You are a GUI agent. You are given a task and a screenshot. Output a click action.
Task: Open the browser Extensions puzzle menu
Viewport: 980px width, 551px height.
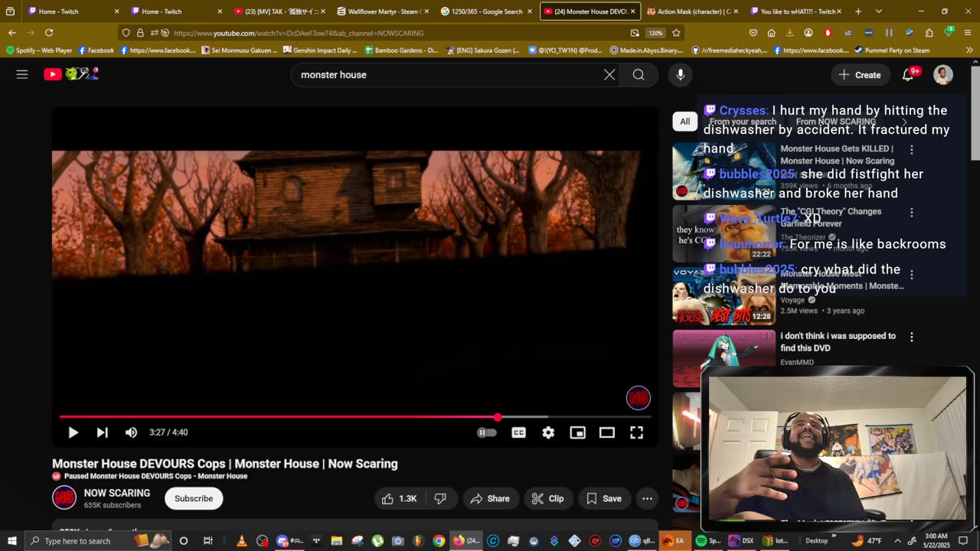point(929,33)
